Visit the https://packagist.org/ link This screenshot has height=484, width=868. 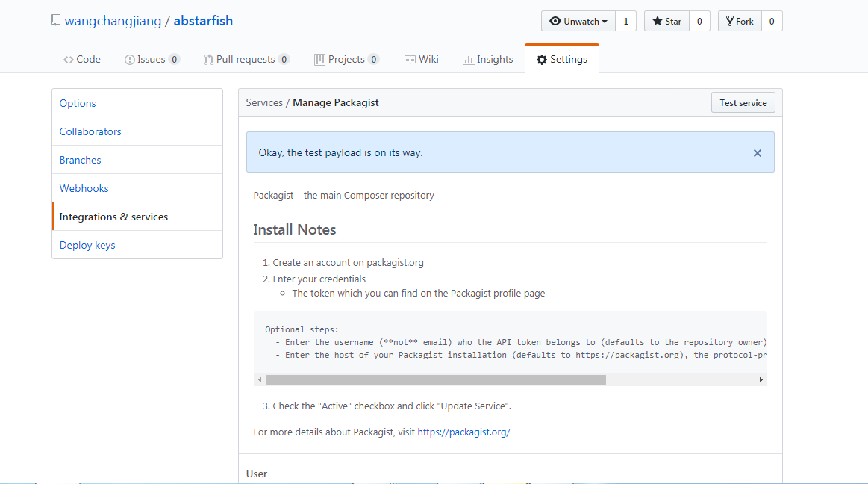pos(464,432)
